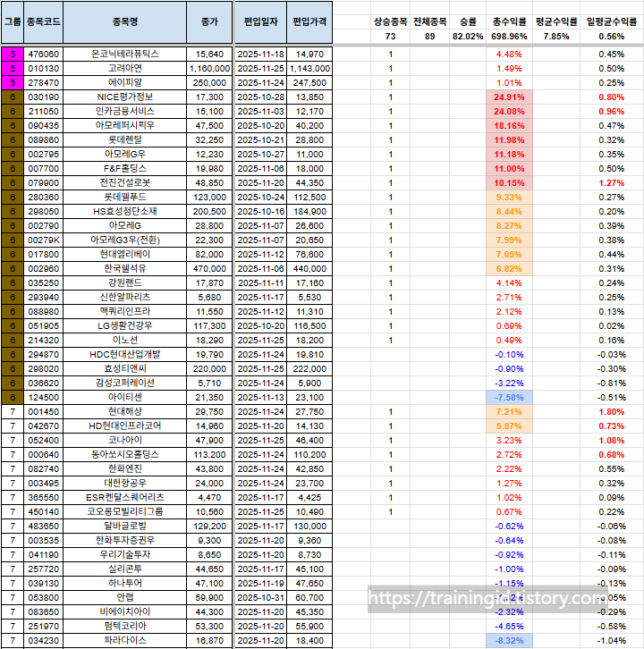Click stock name 코나아이
This screenshot has height=649, width=644.
[124, 441]
